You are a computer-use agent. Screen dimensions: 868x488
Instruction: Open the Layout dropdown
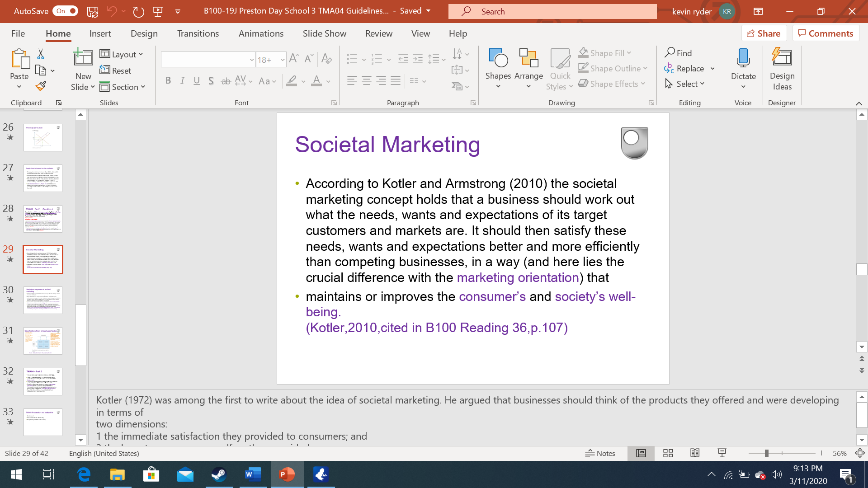pyautogui.click(x=122, y=54)
